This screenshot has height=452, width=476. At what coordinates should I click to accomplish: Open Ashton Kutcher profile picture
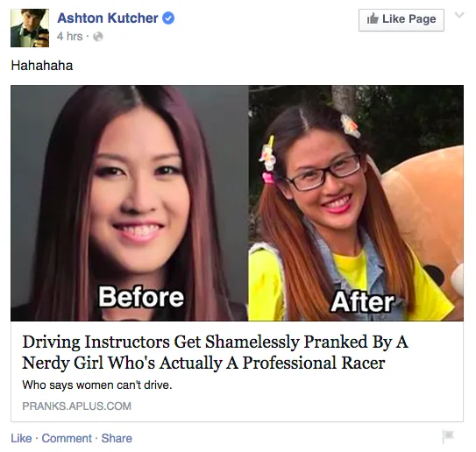pos(30,28)
